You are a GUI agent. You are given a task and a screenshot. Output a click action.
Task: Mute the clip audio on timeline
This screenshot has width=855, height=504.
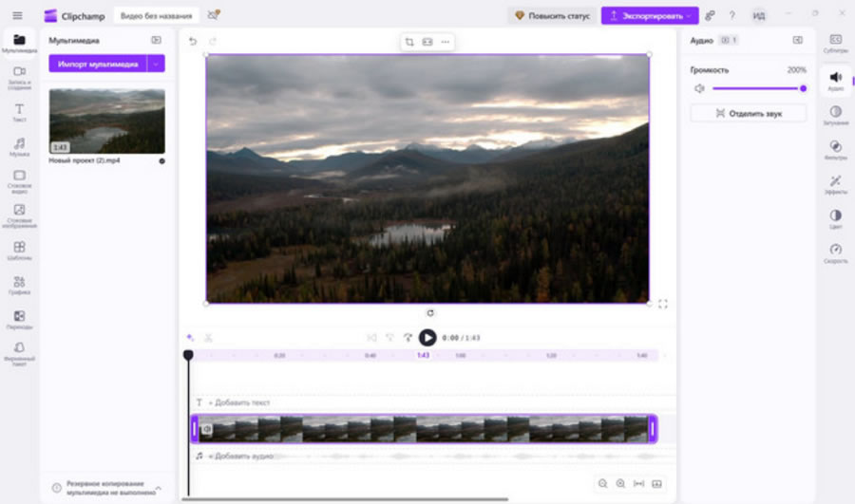click(207, 429)
